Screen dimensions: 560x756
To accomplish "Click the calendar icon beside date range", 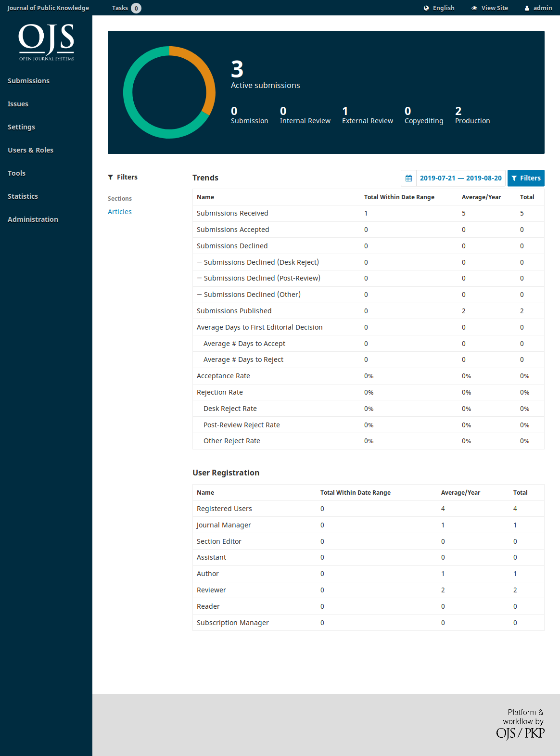I will coord(408,178).
